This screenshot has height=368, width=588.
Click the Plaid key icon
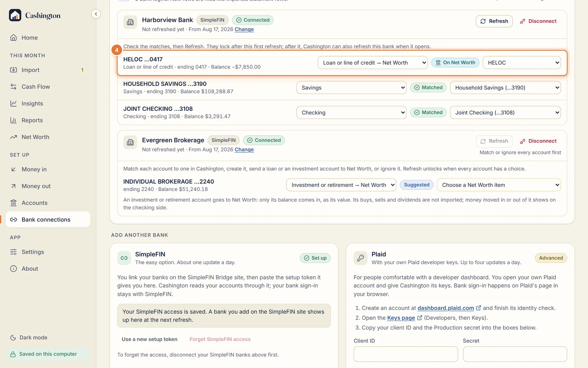pos(361,258)
